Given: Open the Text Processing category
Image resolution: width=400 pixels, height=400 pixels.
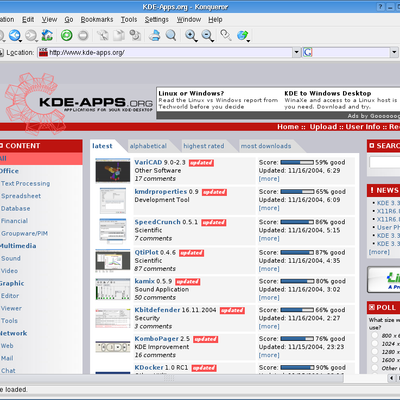Looking at the screenshot, I should [x=25, y=184].
